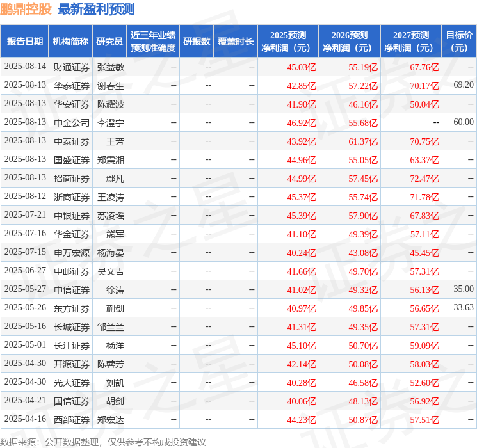This screenshot has width=477, height=448.
Task: Click the 鹏鼎控股 title text
Action: pyautogui.click(x=26, y=9)
